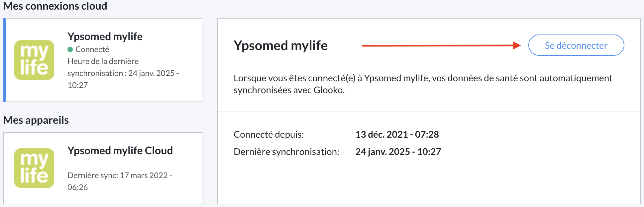Click the 13 déc. 2021 - 07:28 date

point(397,134)
